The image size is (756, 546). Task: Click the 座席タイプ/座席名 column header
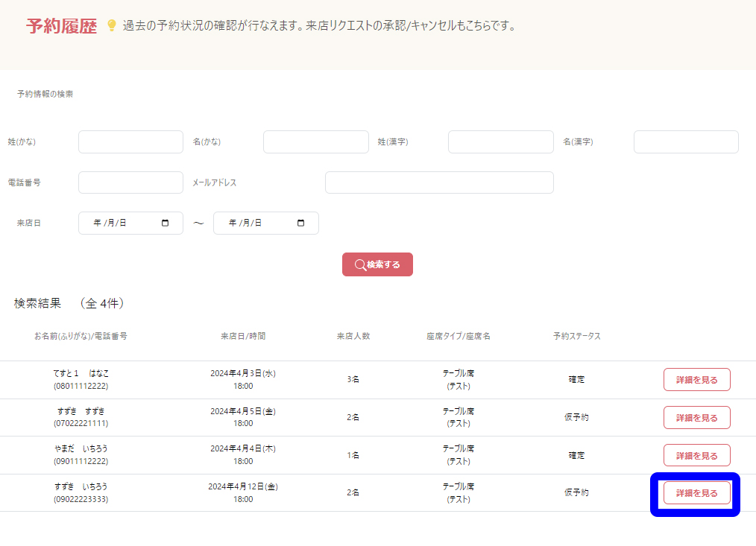point(459,336)
